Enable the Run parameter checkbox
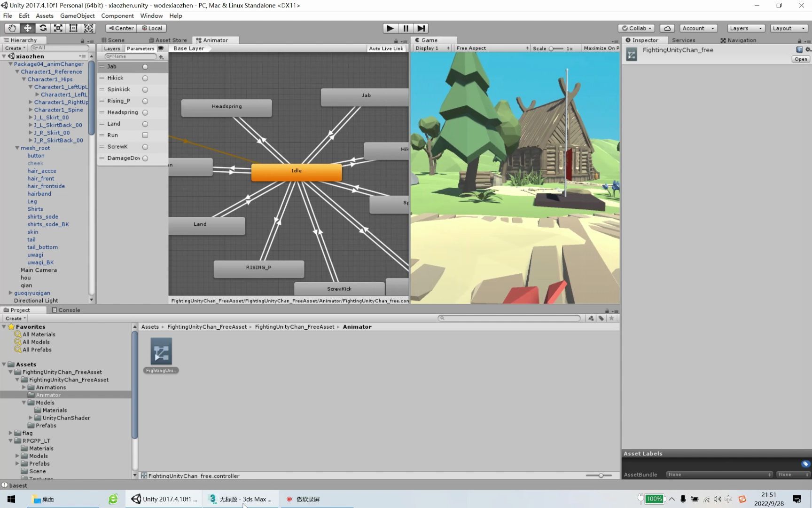 click(x=145, y=135)
